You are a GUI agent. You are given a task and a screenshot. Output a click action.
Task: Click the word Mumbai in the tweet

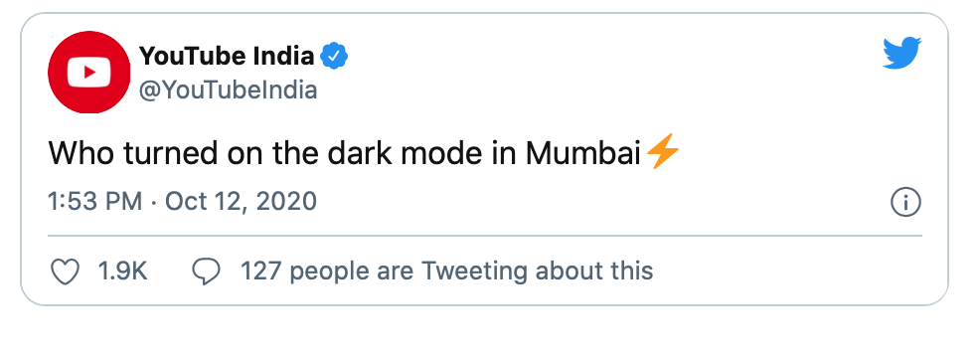point(583,153)
